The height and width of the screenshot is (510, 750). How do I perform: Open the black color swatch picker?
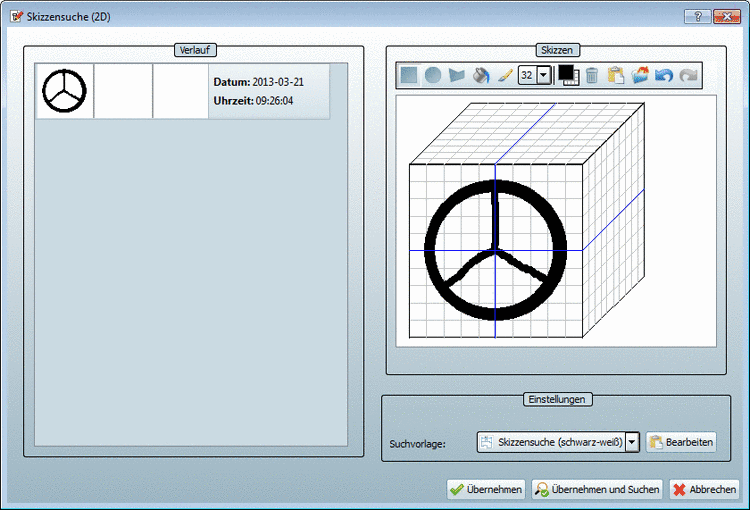568,75
